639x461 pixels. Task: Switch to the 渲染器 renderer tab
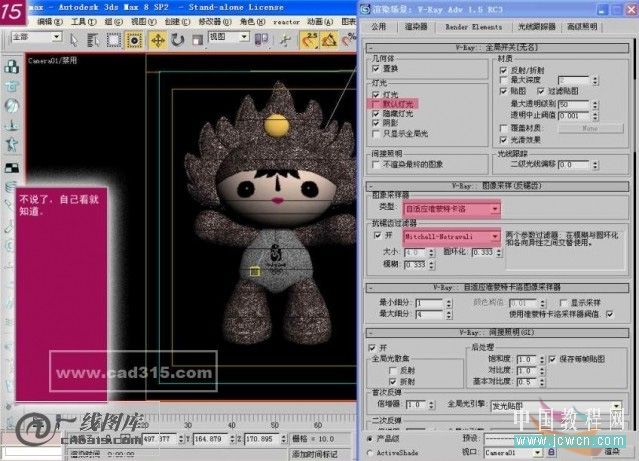coord(416,26)
